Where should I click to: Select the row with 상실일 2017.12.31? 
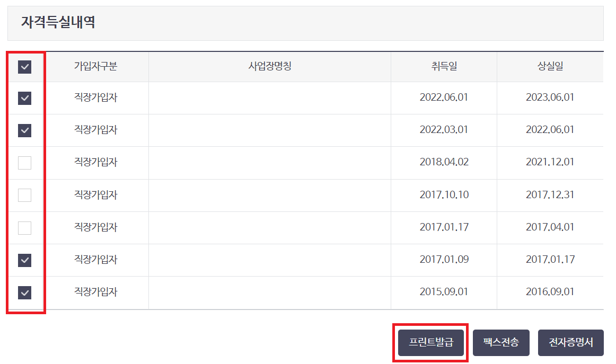(x=24, y=195)
